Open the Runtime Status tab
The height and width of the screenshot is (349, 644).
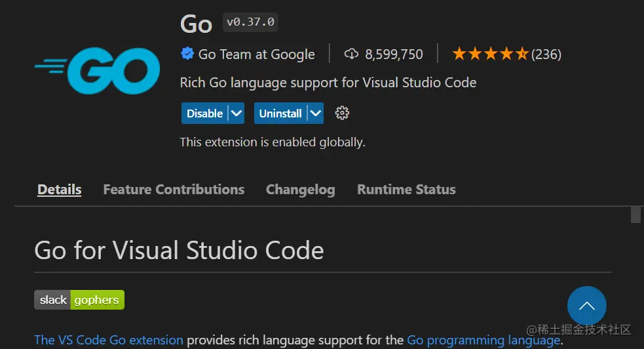[406, 190]
